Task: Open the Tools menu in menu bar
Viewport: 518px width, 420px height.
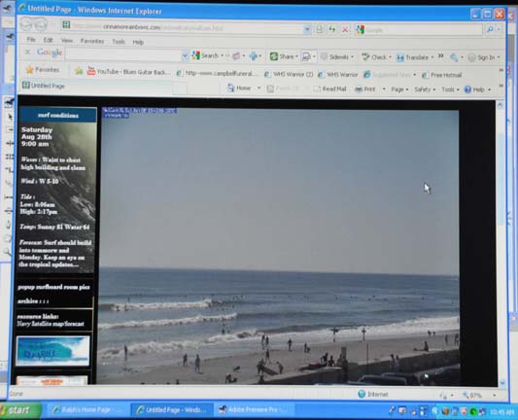Action: [x=119, y=42]
